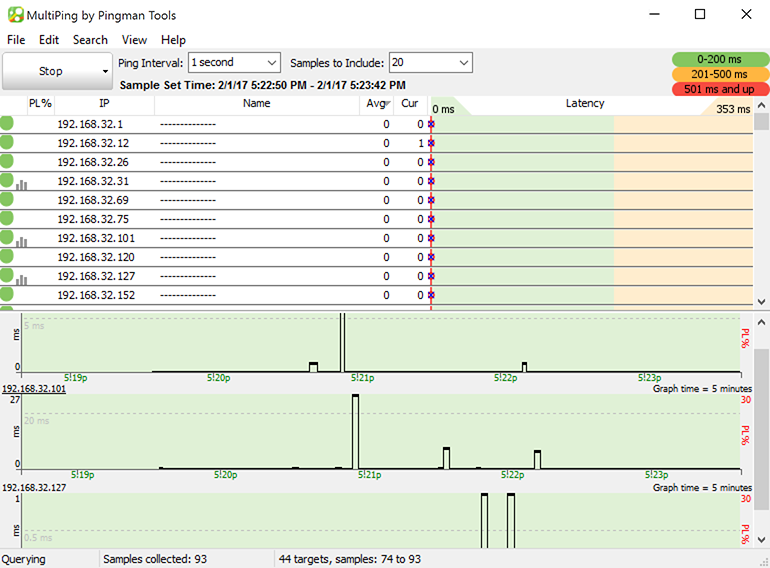Click the graph pane scrollbar thumb
Image resolution: width=770 pixels, height=568 pixels.
[x=761, y=430]
